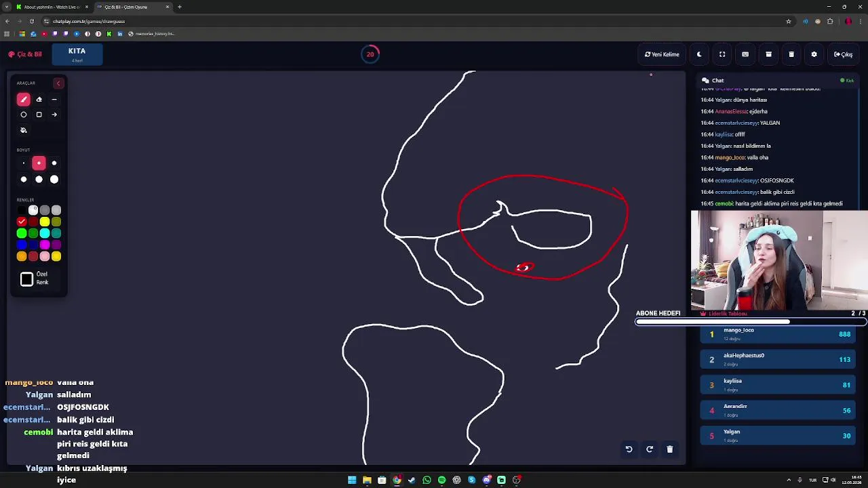
Task: Pick the bright green color swatch
Action: (22, 233)
